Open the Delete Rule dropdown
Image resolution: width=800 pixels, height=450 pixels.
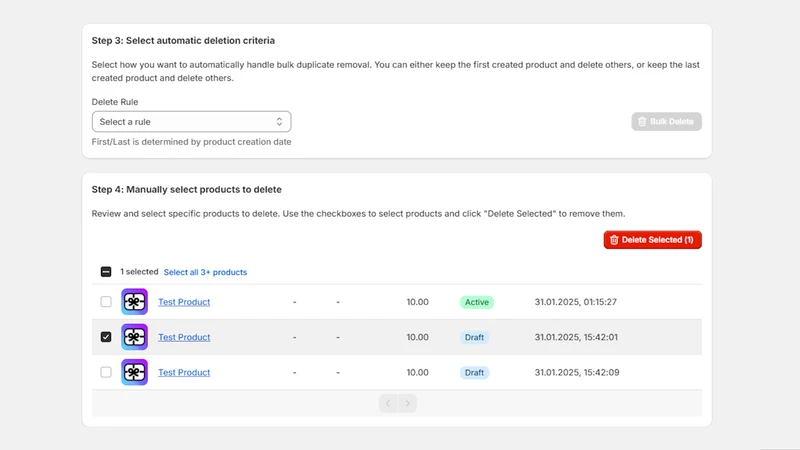(x=191, y=121)
